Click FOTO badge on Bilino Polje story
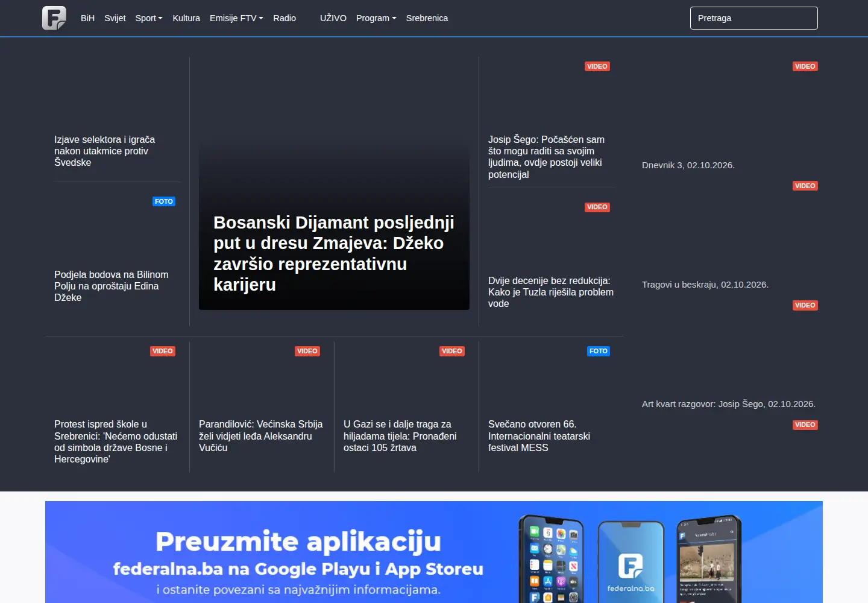This screenshot has width=868, height=603. pos(164,201)
